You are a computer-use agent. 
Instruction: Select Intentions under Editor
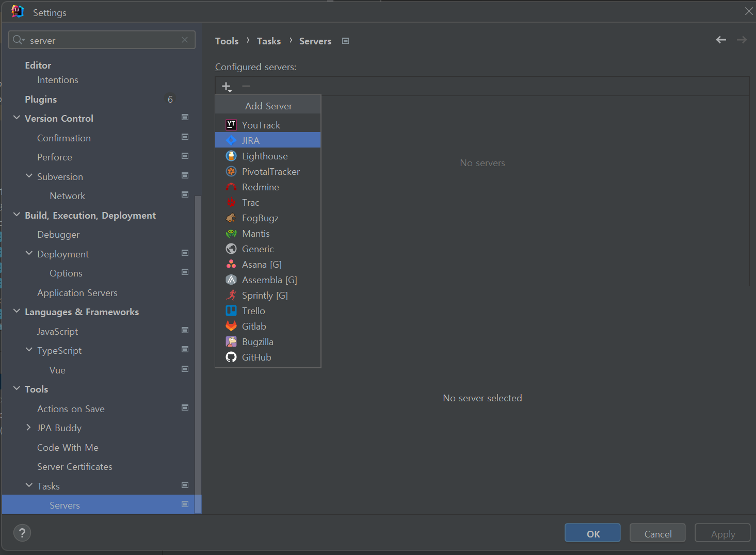[x=57, y=80]
